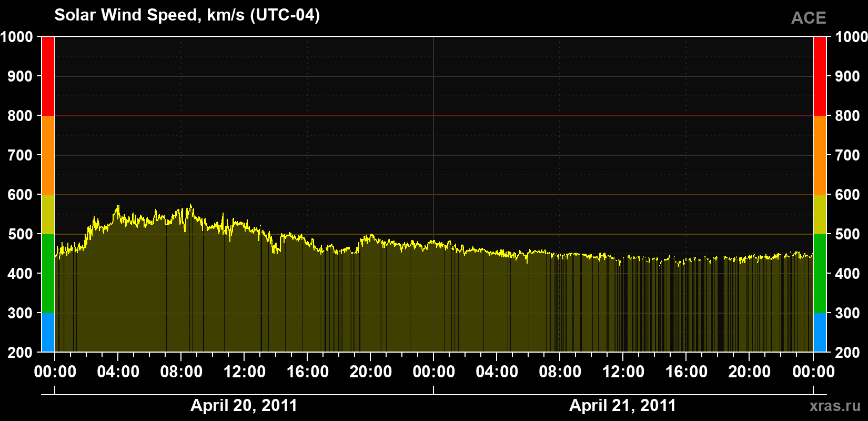This screenshot has height=421, width=868.
Task: Click the "April 21, 2011" date label
Action: (x=623, y=405)
